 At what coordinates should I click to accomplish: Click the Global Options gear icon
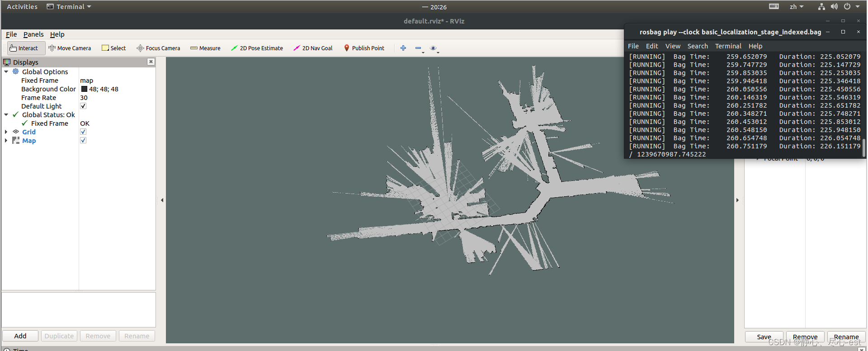coord(16,71)
